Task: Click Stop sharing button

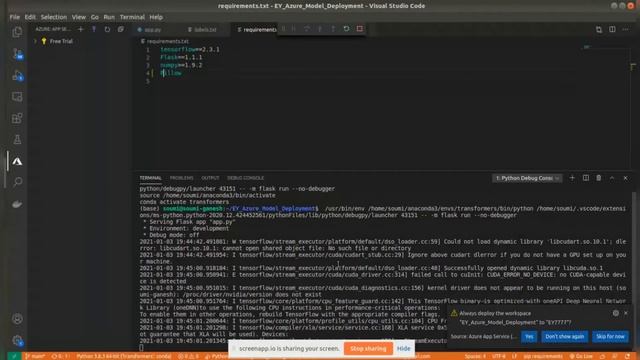Action: 368,349
